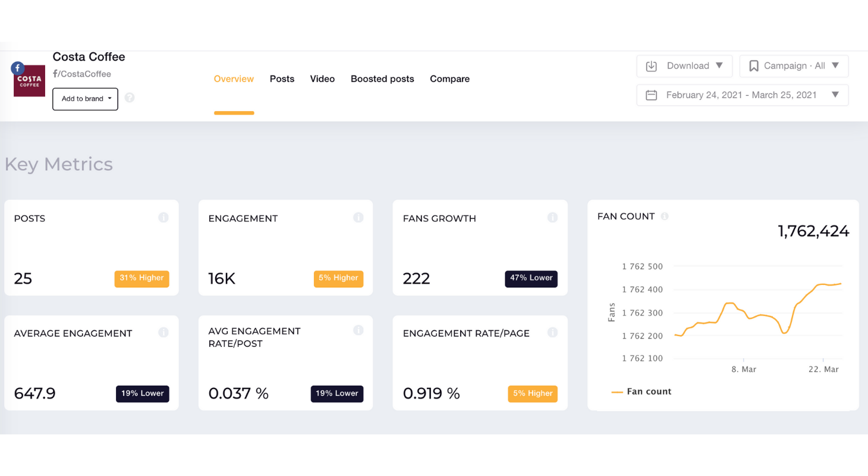Show info for the Engagement metric
868x476 pixels.
358,218
